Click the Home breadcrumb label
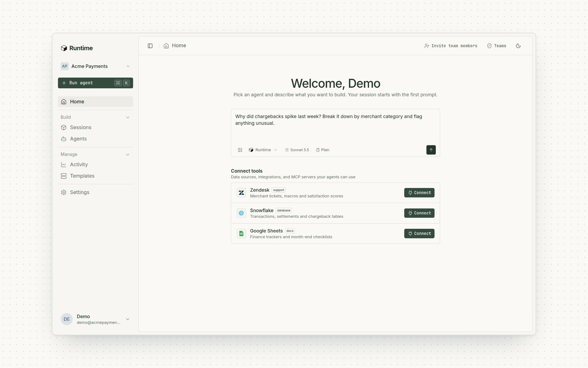 (x=179, y=45)
